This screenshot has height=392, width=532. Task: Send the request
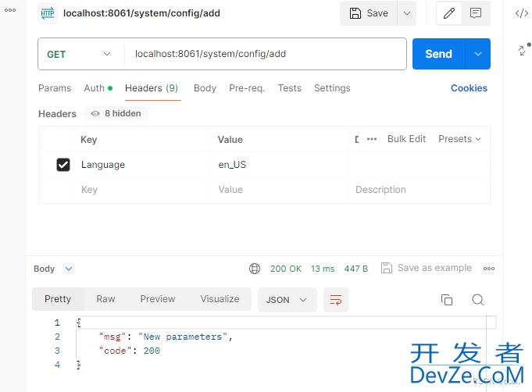[x=439, y=54]
